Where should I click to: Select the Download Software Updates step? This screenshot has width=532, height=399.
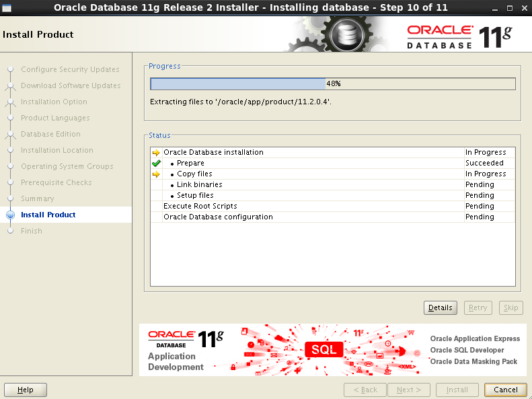71,85
